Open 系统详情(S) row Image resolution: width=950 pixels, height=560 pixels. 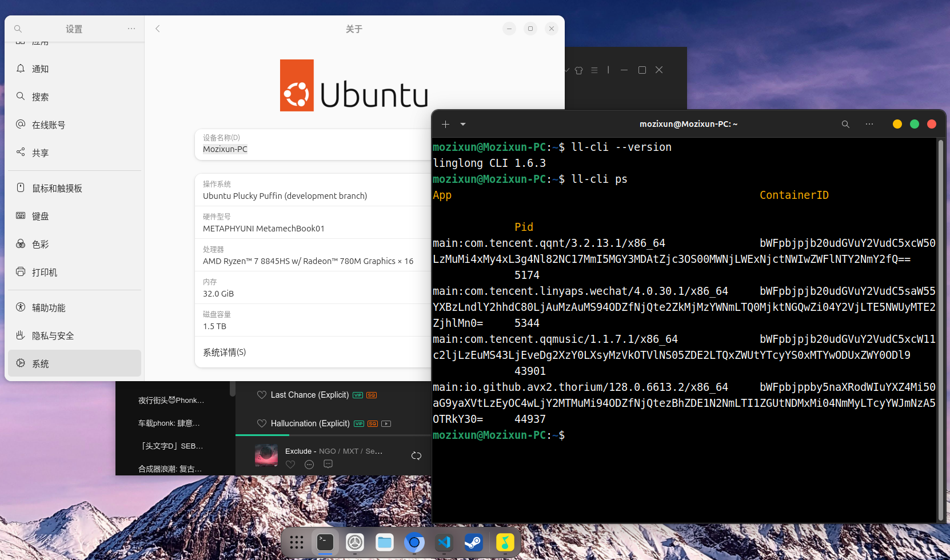click(x=313, y=352)
